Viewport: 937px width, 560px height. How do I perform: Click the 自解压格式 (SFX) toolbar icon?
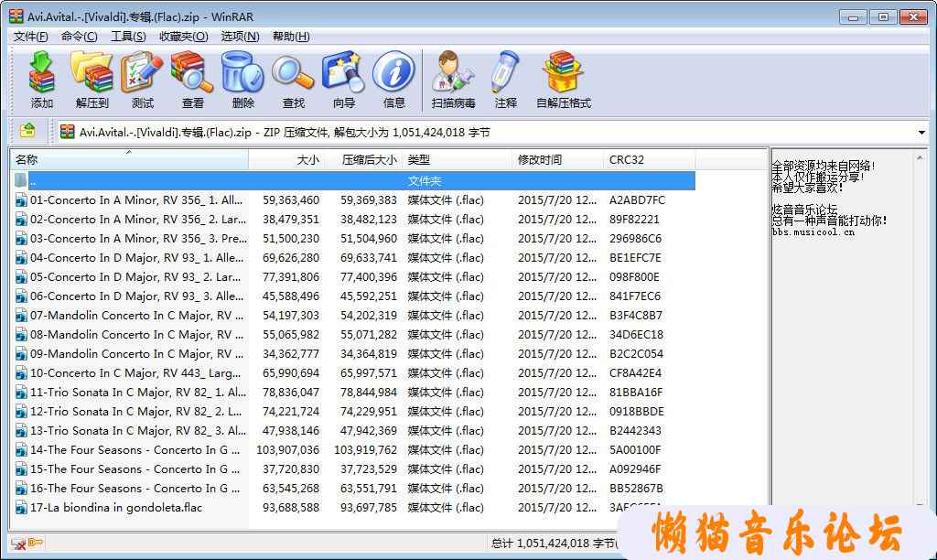(563, 80)
